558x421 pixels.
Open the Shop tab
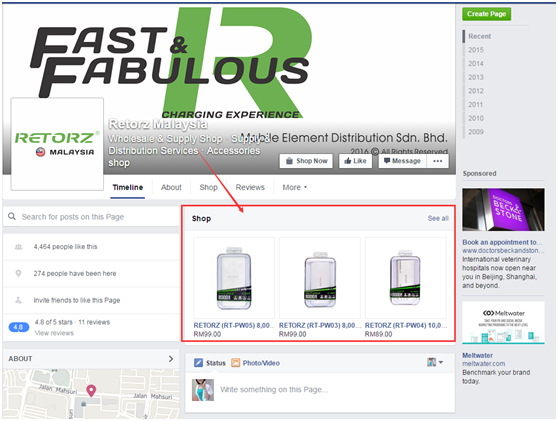coord(209,187)
